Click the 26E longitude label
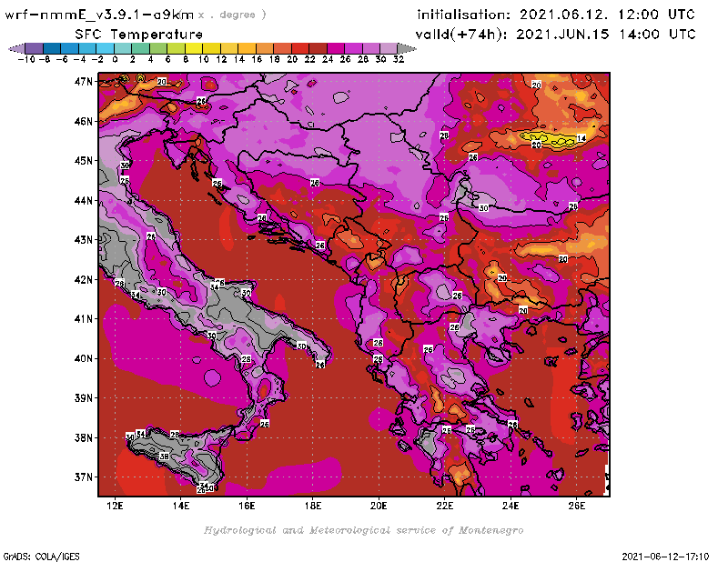The image size is (728, 562). pos(576,506)
